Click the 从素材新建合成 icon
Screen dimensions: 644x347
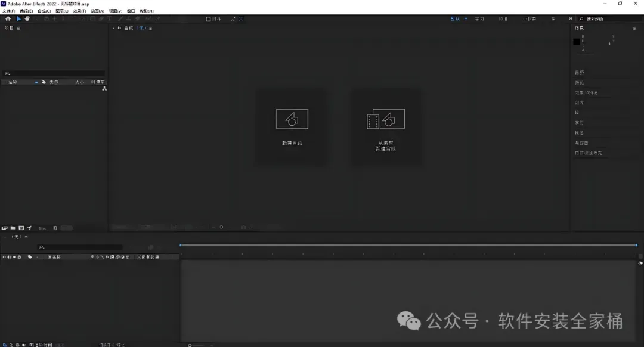386,119
